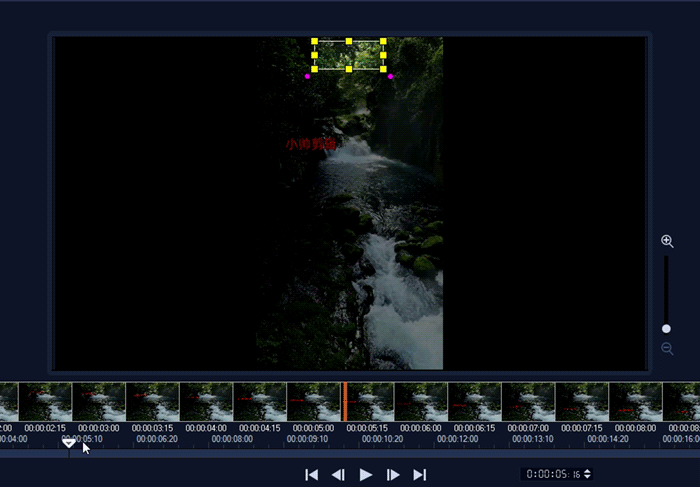Select the middle-right yellow tracker handle
This screenshot has width=700, height=487.
pos(383,55)
